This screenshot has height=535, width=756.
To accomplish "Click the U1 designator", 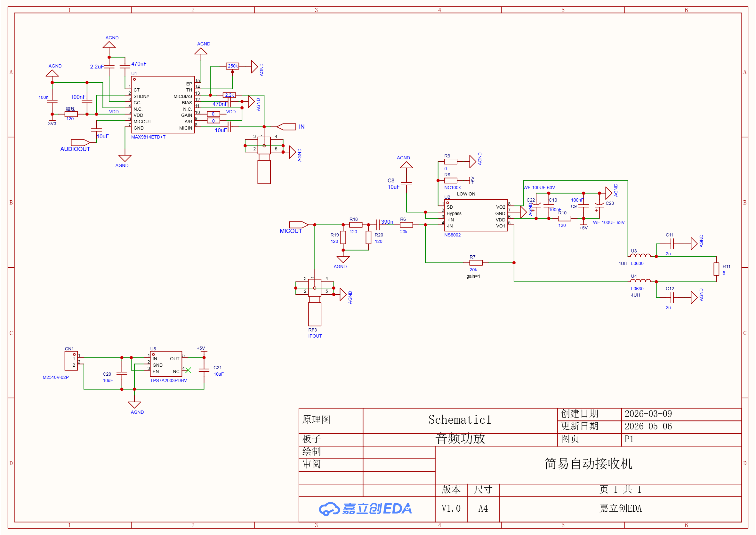I will [x=134, y=74].
